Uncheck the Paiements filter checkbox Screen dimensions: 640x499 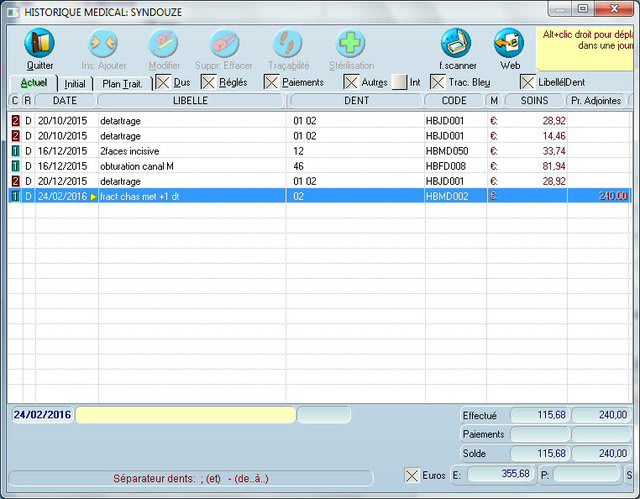coord(272,82)
